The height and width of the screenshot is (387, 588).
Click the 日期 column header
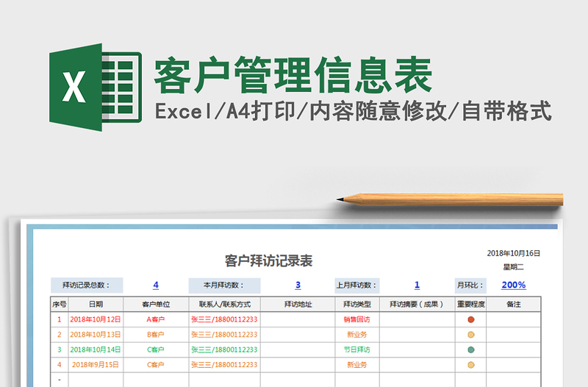coord(96,304)
